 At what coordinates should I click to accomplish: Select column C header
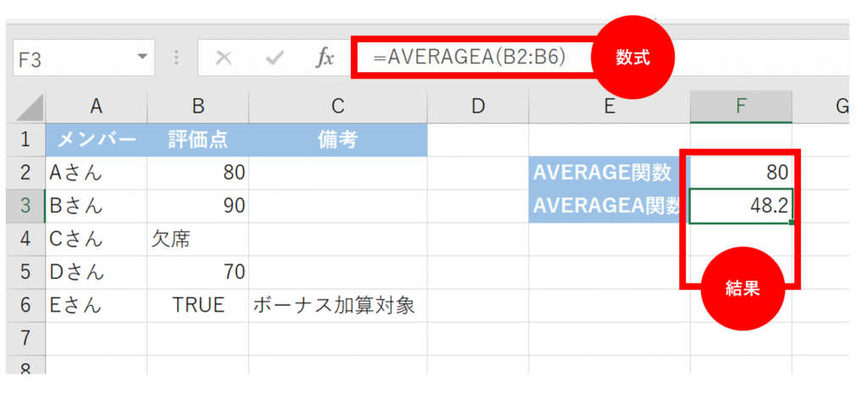337,106
